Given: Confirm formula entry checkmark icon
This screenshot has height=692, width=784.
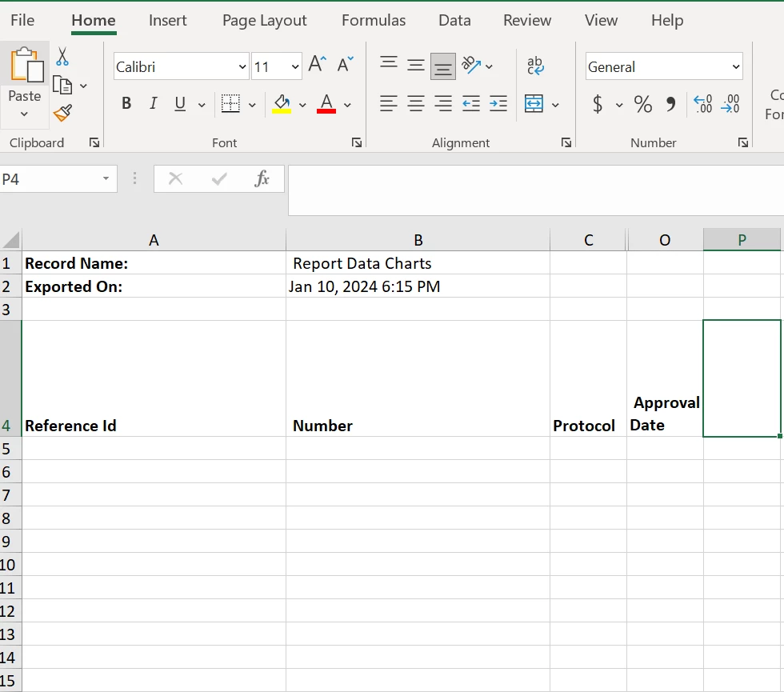Looking at the screenshot, I should [219, 178].
